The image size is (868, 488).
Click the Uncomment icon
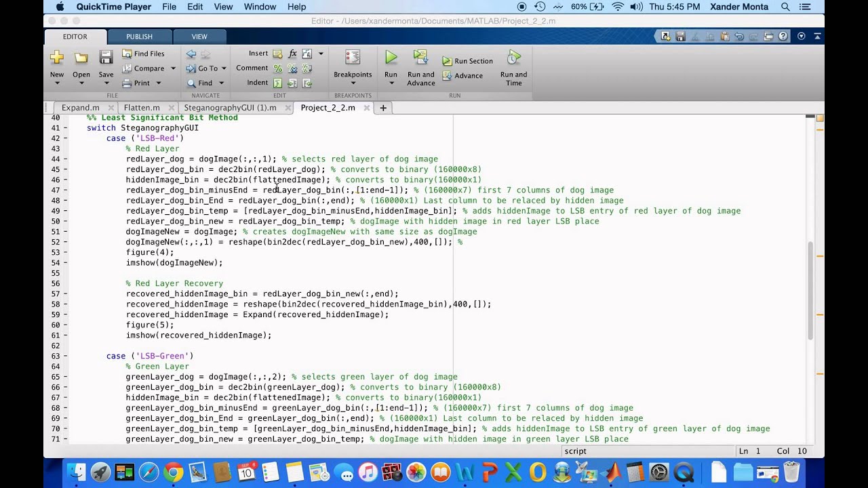[292, 68]
